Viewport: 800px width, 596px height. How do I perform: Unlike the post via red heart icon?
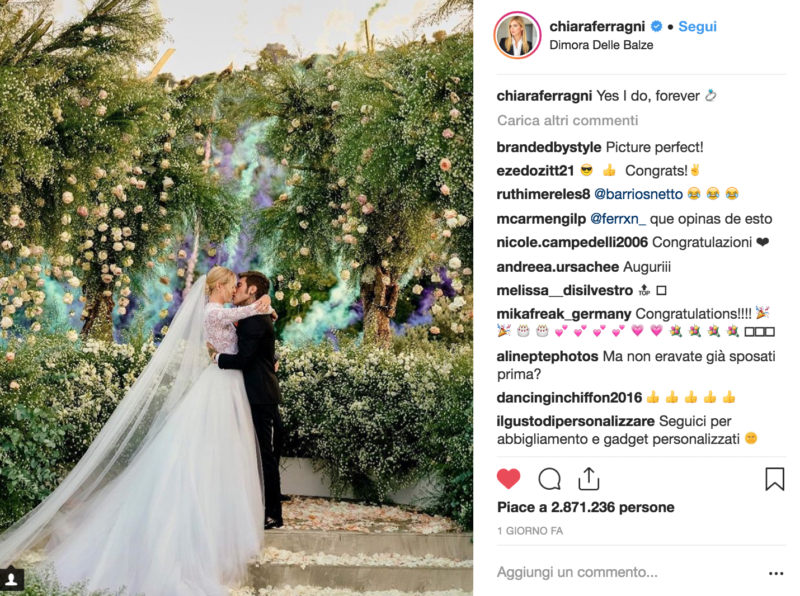[x=508, y=479]
